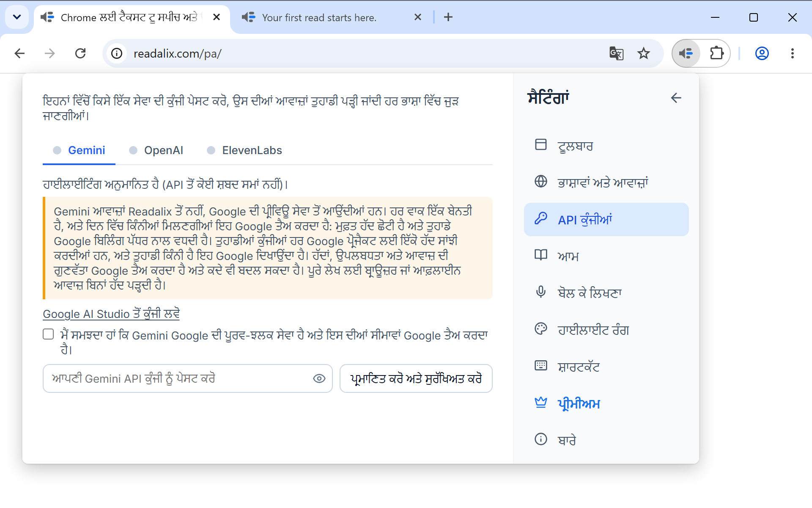Open Premium crown icon section
Screen dimensions: 812x508
[540, 403]
